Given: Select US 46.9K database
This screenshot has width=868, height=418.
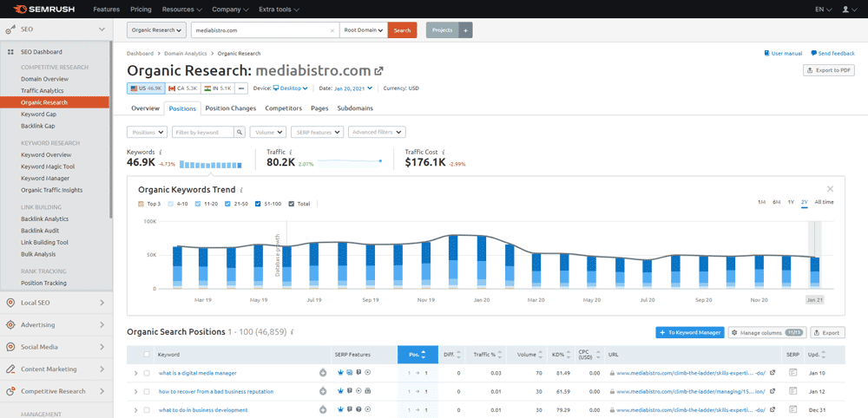Looking at the screenshot, I should [145, 88].
